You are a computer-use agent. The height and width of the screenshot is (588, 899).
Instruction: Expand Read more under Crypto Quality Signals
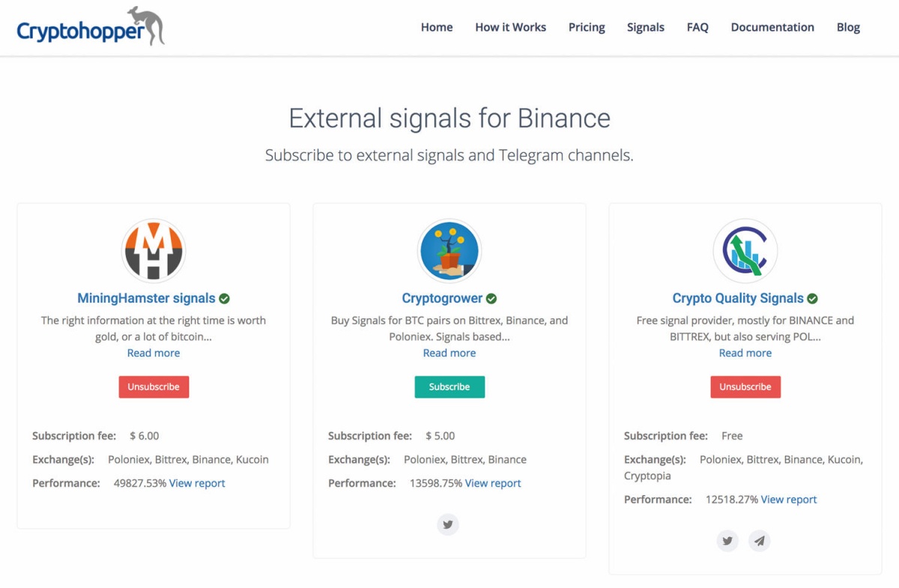tap(745, 353)
